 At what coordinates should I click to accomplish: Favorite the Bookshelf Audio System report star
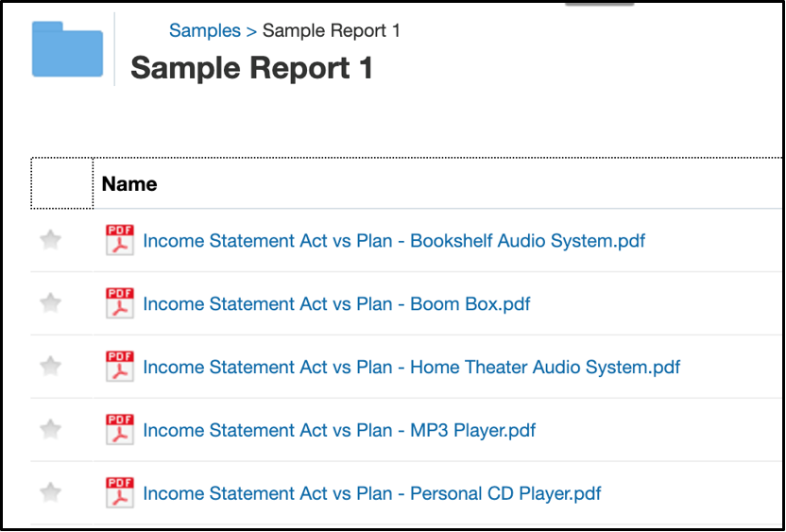(x=51, y=241)
